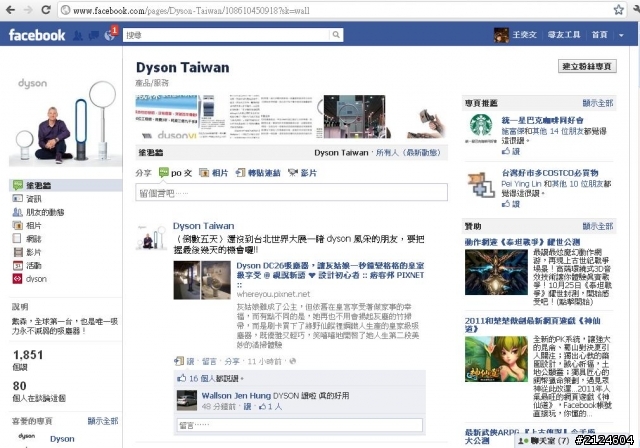Open the Dyson DC26 PIXNET article link
Image resolution: width=640 pixels, height=448 pixels.
(330, 270)
